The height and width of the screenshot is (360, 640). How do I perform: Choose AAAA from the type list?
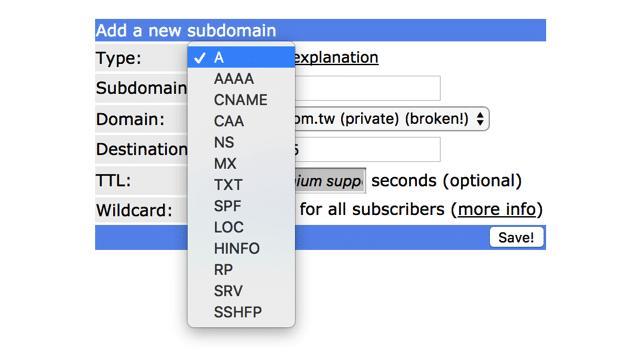pos(241,79)
